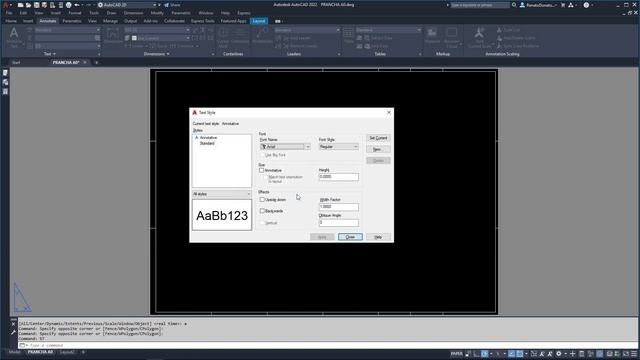
Task: Open the Layout contextual ribbon tab
Action: 259,21
